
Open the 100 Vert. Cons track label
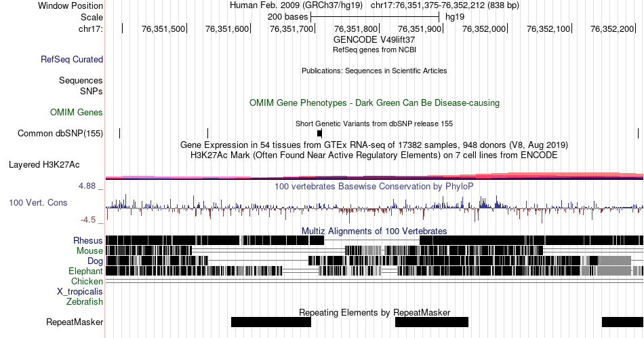[38, 202]
